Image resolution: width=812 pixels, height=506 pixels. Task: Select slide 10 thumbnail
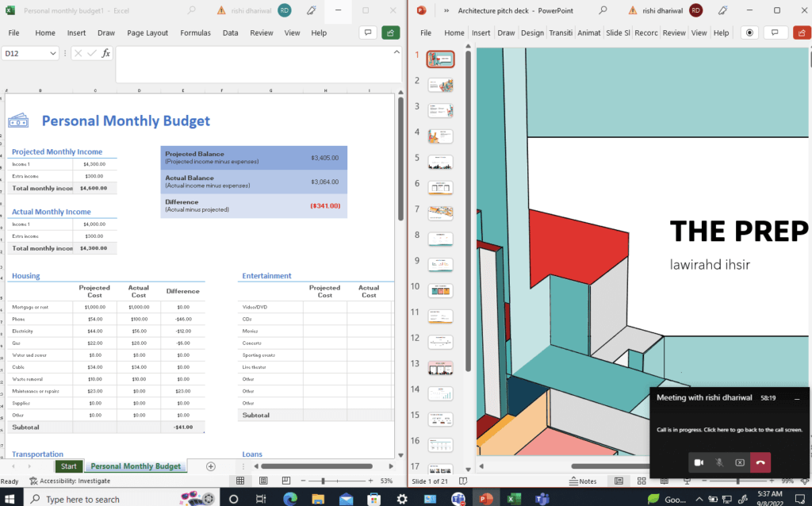[440, 290]
